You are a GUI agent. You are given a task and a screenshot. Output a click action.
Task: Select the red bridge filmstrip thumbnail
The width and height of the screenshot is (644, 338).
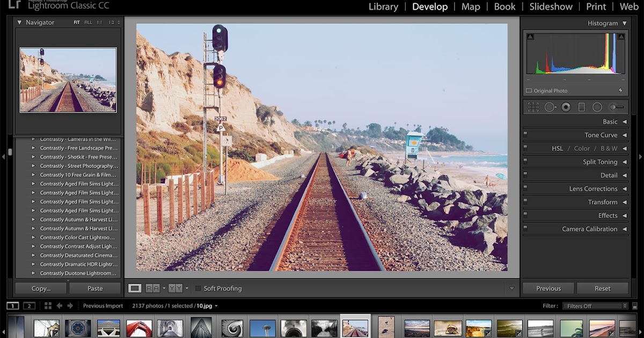pyautogui.click(x=139, y=328)
